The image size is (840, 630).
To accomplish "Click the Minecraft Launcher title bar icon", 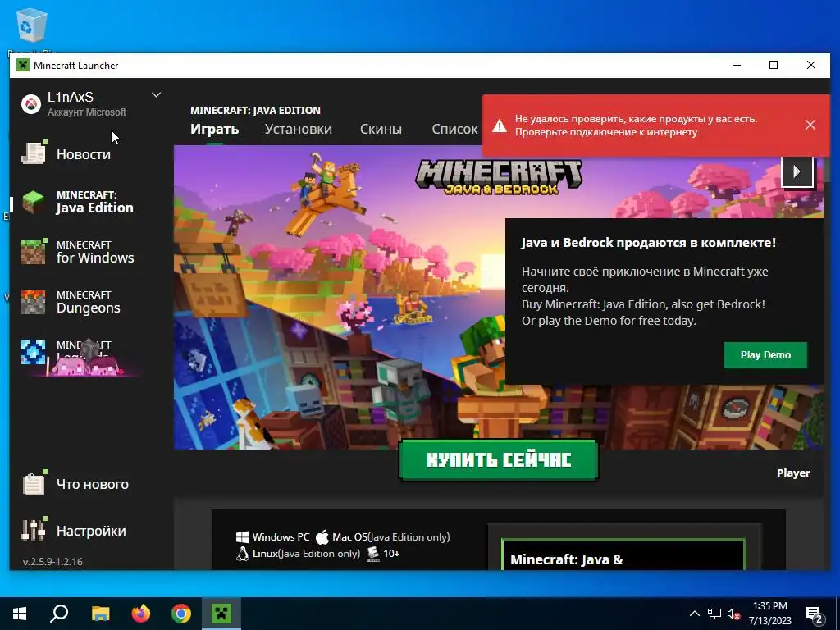I will (x=22, y=66).
